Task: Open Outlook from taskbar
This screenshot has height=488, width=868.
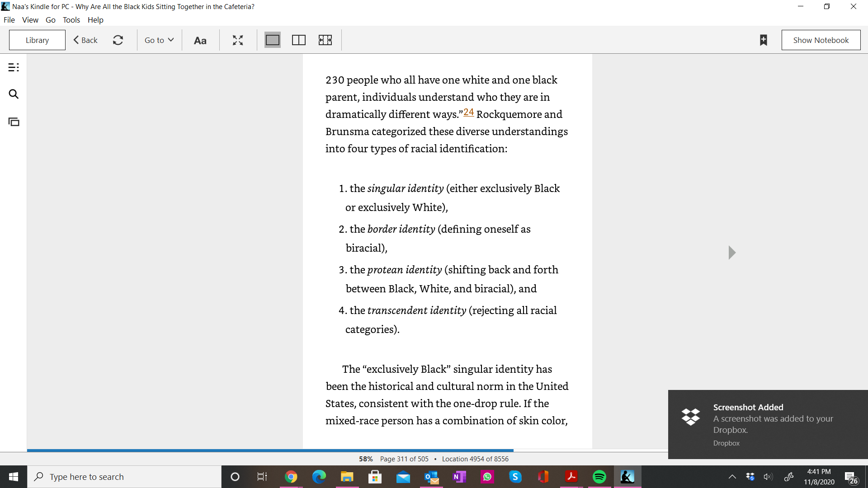Action: [431, 477]
